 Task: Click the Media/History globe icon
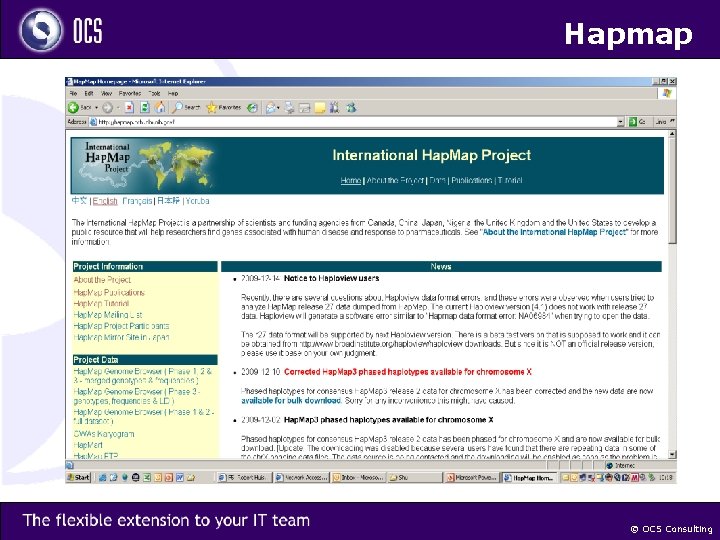point(252,108)
